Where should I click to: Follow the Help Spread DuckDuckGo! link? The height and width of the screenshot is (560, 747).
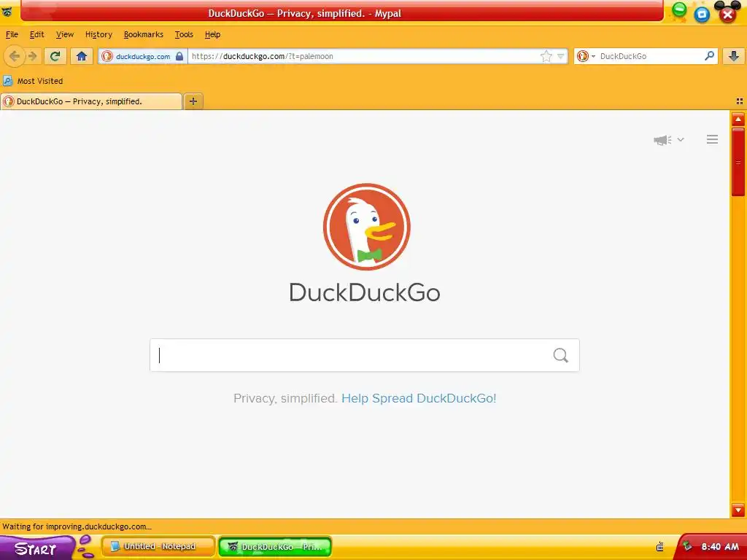(419, 398)
